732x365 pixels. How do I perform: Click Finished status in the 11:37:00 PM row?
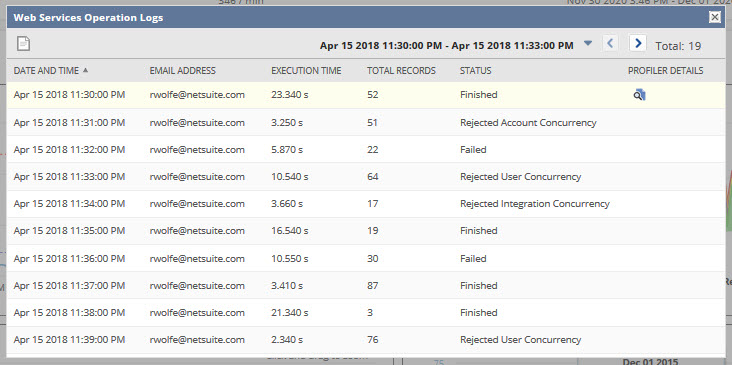pyautogui.click(x=479, y=286)
